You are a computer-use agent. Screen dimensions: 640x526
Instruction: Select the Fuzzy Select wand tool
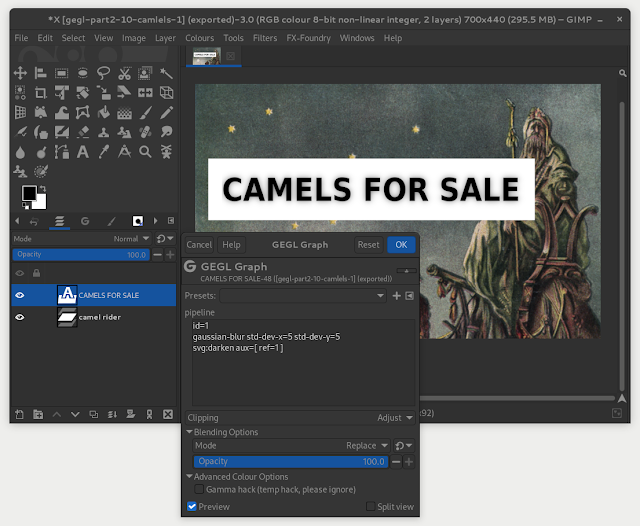(166, 73)
